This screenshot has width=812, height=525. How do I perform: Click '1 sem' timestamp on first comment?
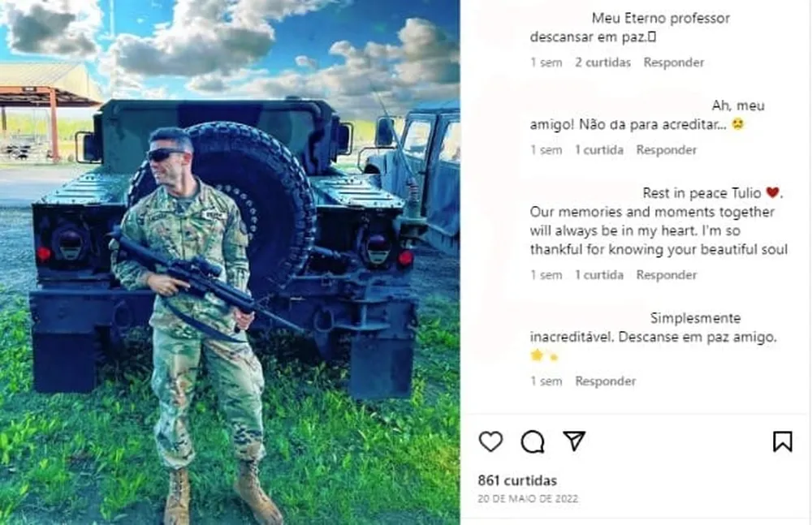(x=546, y=62)
